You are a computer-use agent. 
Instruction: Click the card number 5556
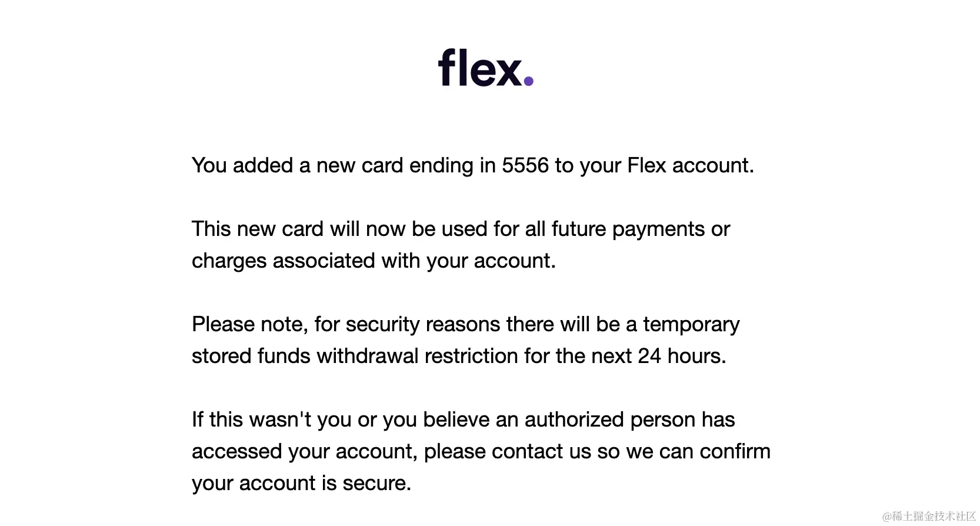click(x=525, y=165)
